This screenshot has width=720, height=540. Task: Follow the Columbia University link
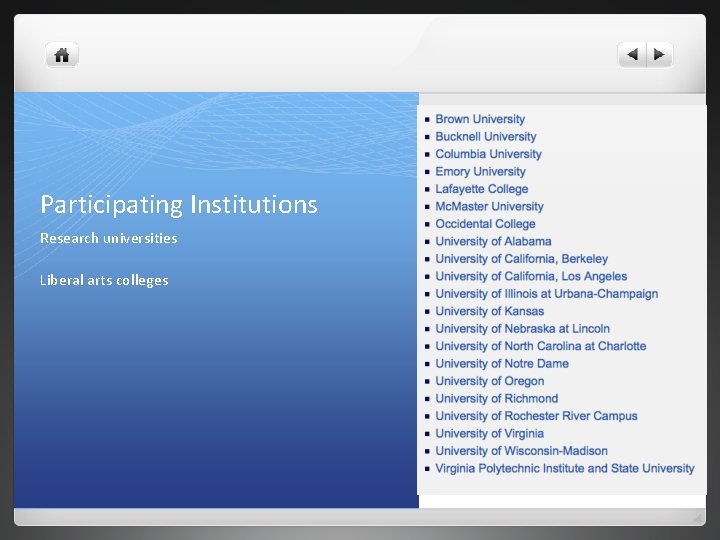tap(489, 154)
